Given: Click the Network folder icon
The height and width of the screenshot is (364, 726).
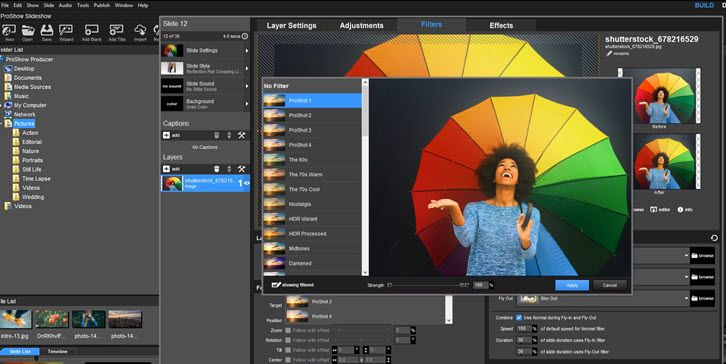Looking at the screenshot, I should 8,114.
